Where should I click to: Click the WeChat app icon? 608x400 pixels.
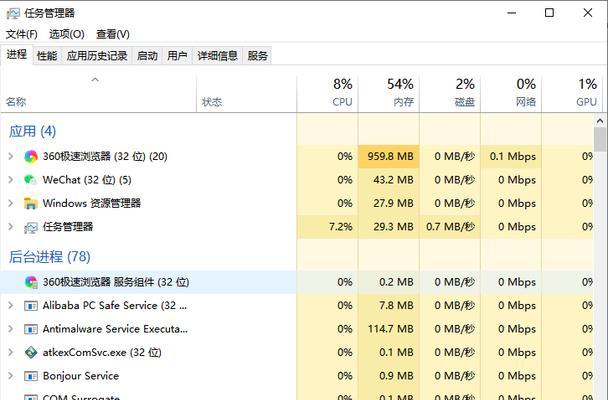[31, 180]
